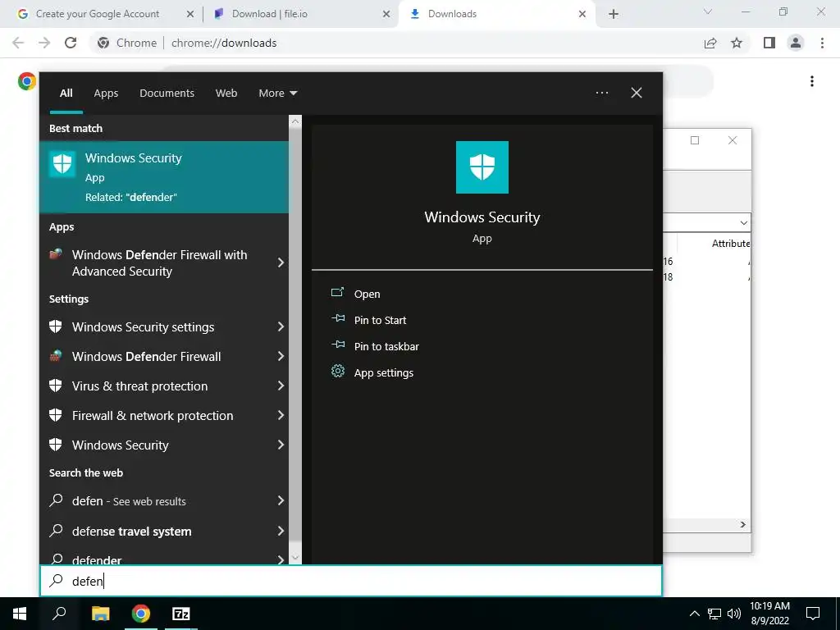
Task: Open search options ellipsis menu
Action: (601, 93)
